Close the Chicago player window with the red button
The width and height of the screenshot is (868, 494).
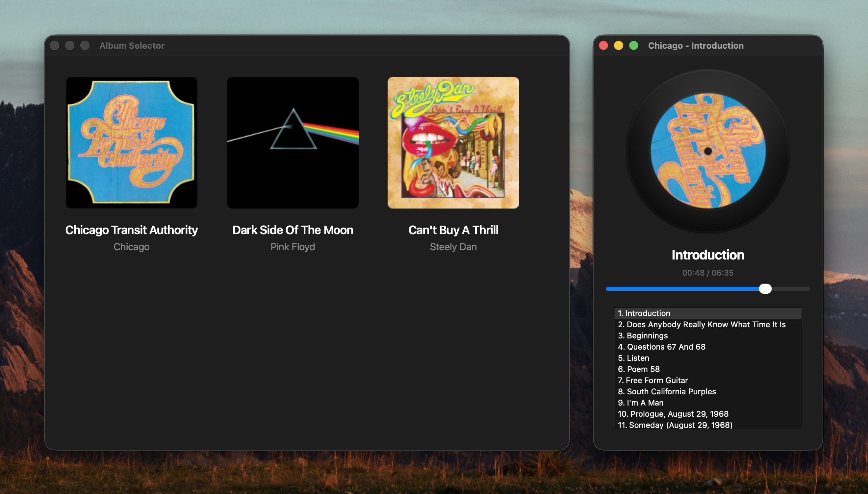point(603,45)
